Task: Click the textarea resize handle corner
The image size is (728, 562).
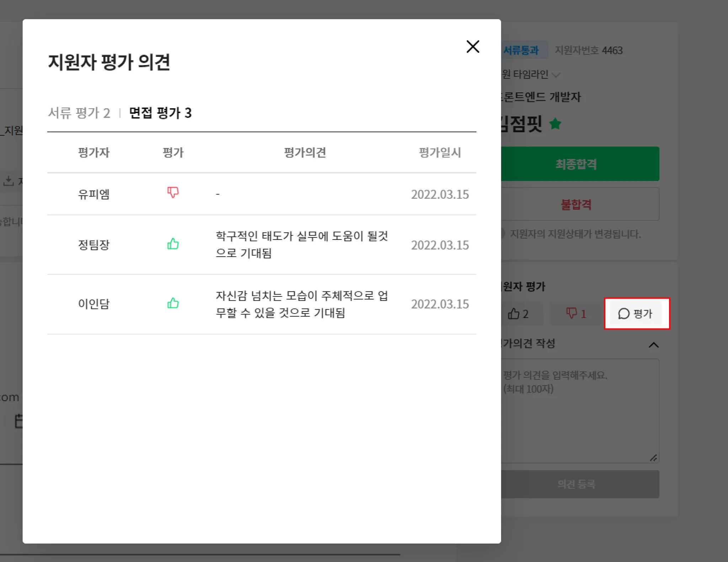Action: pyautogui.click(x=653, y=458)
